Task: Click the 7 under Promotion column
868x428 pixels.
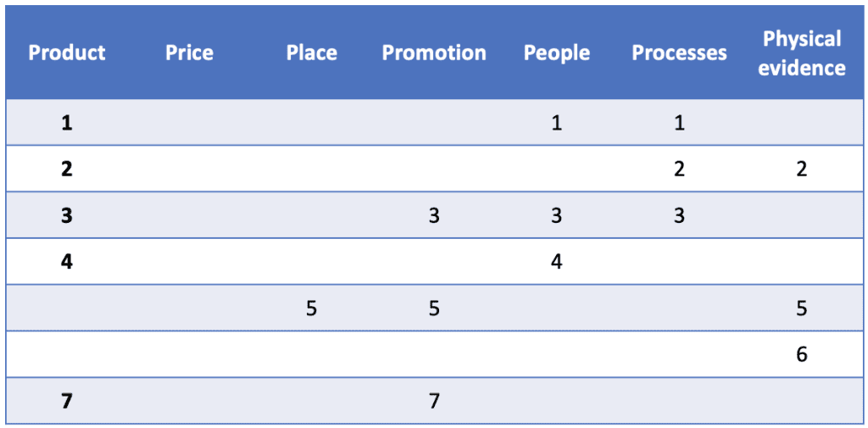Action: tap(434, 400)
